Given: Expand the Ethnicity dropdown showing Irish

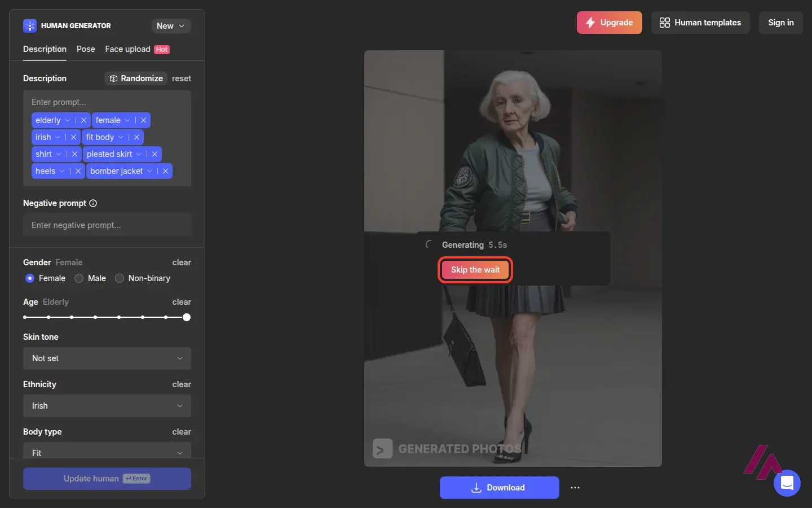Looking at the screenshot, I should 107,406.
